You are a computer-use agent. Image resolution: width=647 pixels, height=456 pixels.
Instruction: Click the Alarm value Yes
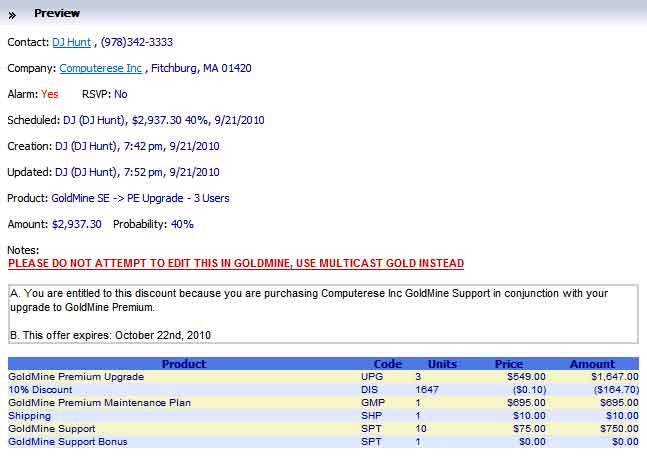[50, 94]
